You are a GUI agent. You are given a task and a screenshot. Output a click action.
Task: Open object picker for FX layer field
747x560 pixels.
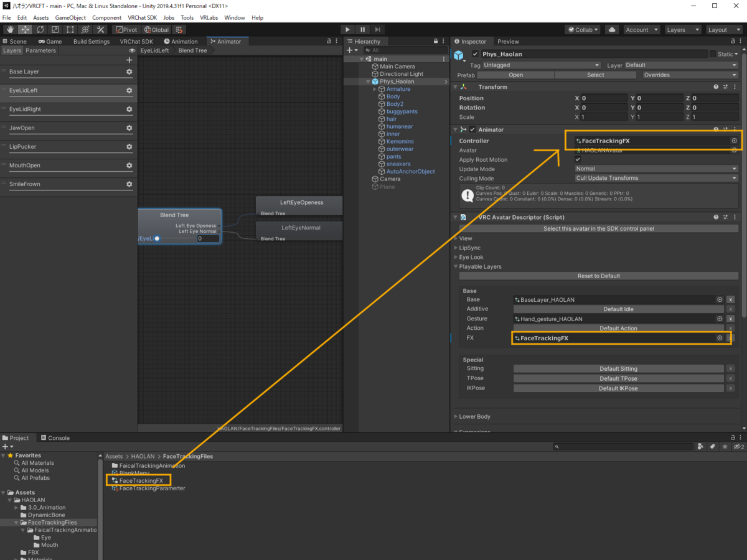(720, 338)
